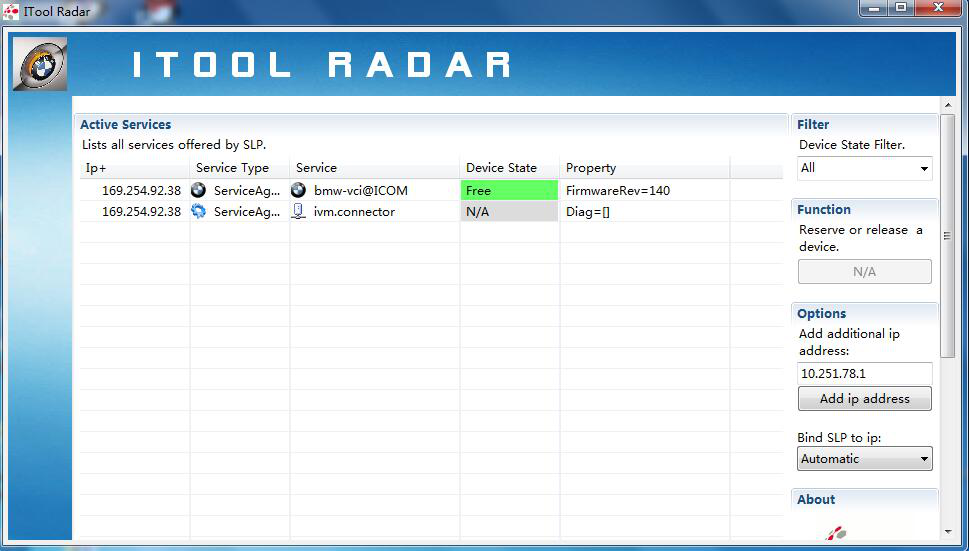Click the vertical scrollbar thumb
Image resolution: width=969 pixels, height=551 pixels.
coord(947,235)
